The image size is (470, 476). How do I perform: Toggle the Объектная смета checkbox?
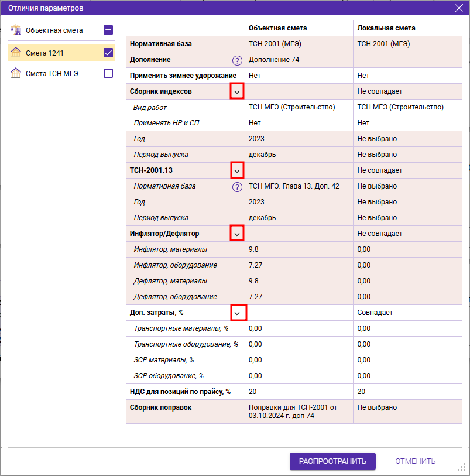coord(108,30)
